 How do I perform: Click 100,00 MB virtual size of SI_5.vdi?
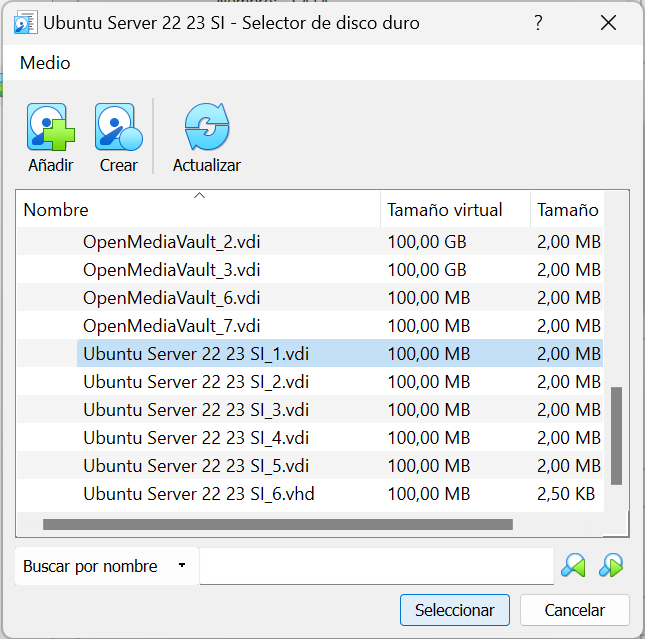[429, 465]
